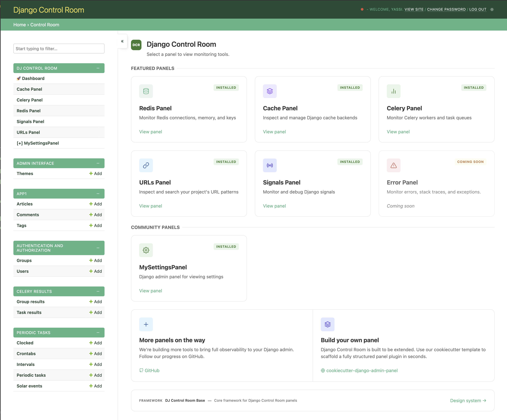The height and width of the screenshot is (420, 507).
Task: Click the plus icon for Crontabs Add
Action: click(x=91, y=354)
